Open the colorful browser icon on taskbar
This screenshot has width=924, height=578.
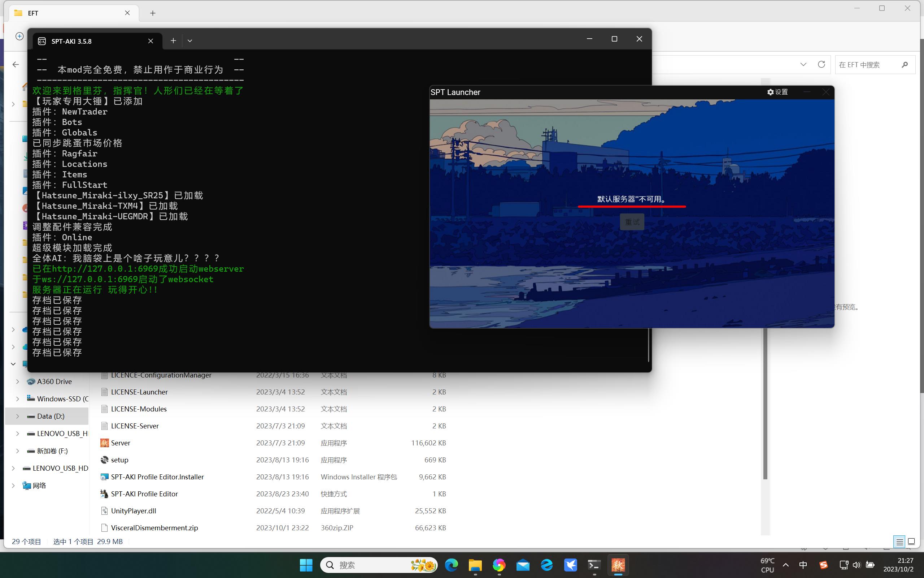[x=499, y=565]
